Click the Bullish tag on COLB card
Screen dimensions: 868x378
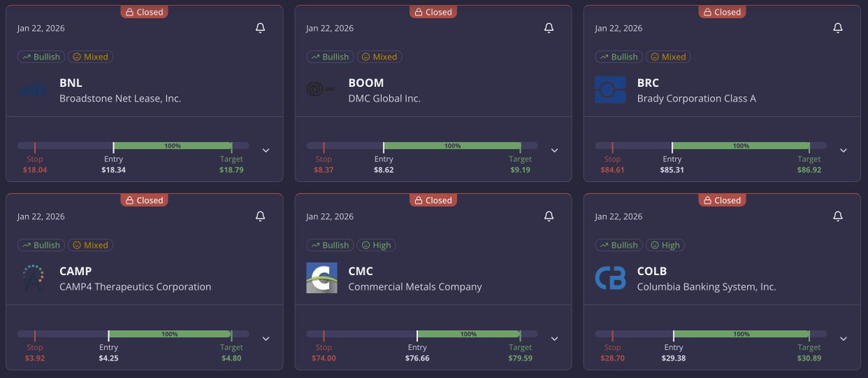click(618, 245)
